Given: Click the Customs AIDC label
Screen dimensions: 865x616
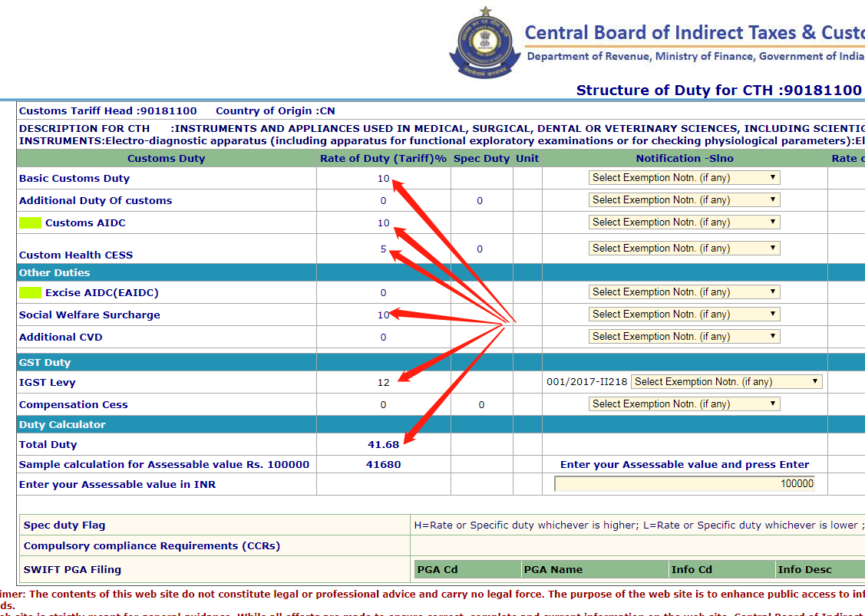Looking at the screenshot, I should tap(85, 222).
